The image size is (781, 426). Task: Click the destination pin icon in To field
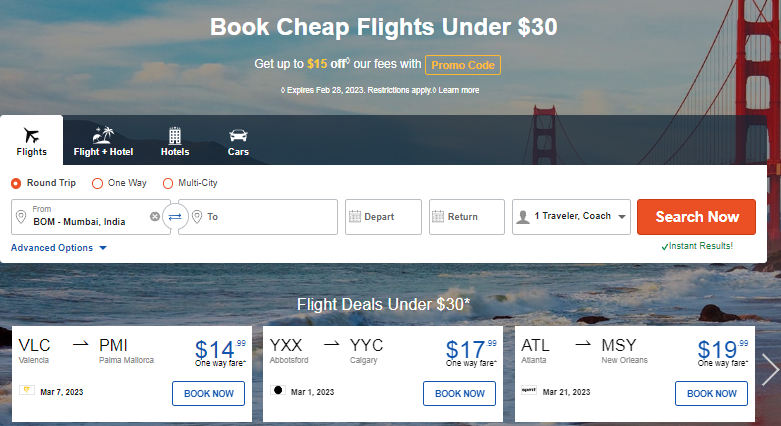tap(197, 216)
